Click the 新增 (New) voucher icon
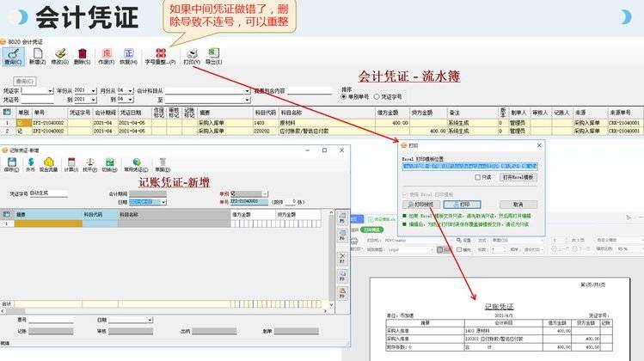This screenshot has width=644, height=361. 36,55
